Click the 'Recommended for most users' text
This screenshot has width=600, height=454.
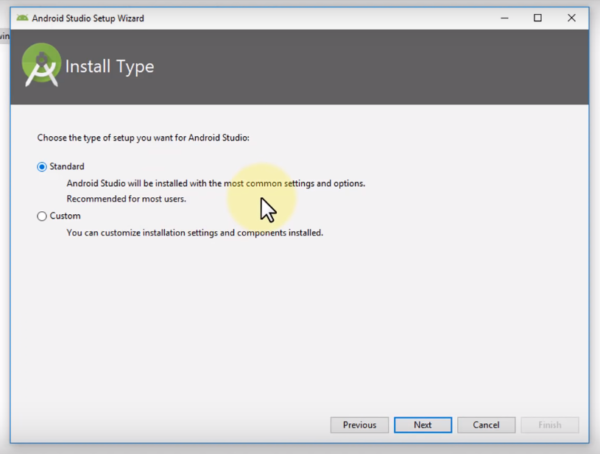coord(126,199)
